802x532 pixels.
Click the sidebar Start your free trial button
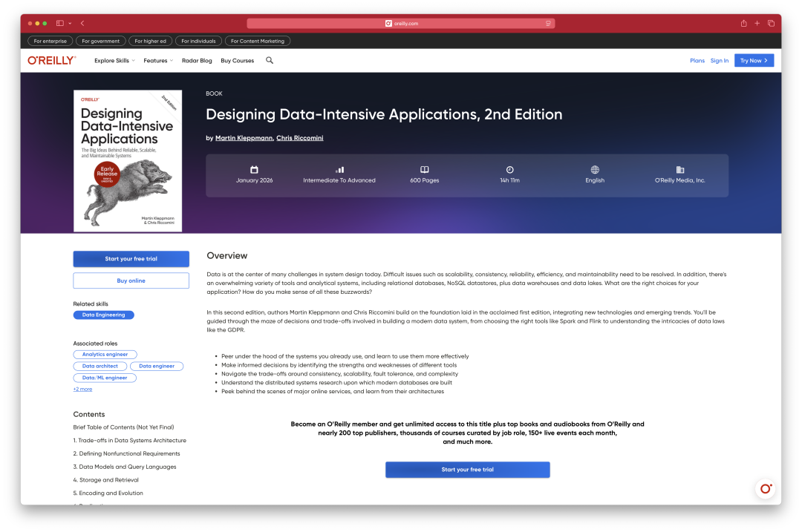click(131, 259)
